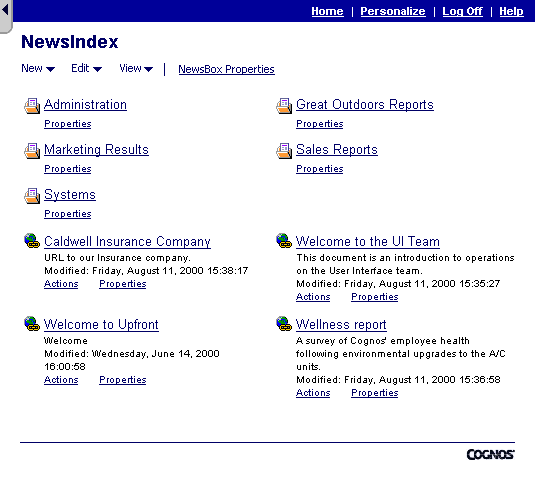The width and height of the screenshot is (535, 480).
Task: Click the Wellness report globe-link icon
Action: [x=284, y=323]
